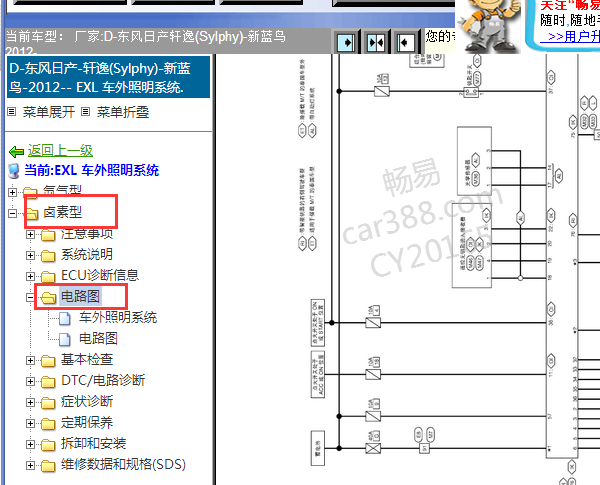Expand the 拆卸和安装 node
Screen dimensions: 600x485
[31, 444]
